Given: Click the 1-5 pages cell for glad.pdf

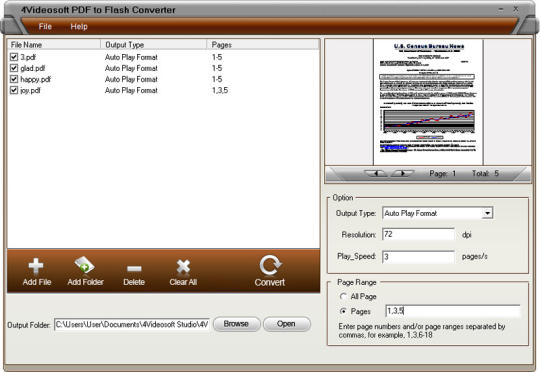Looking at the screenshot, I should tap(217, 68).
